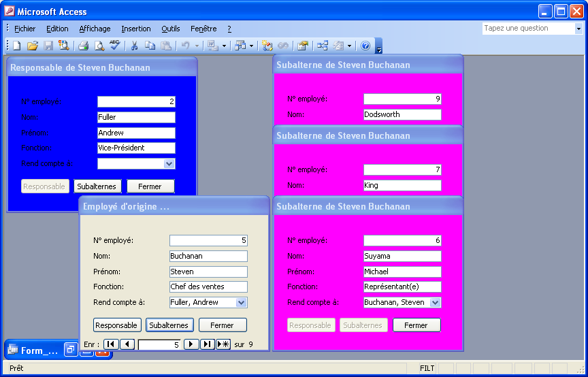Restore the minimized Form_ window
The width and height of the screenshot is (588, 377).
(71, 350)
